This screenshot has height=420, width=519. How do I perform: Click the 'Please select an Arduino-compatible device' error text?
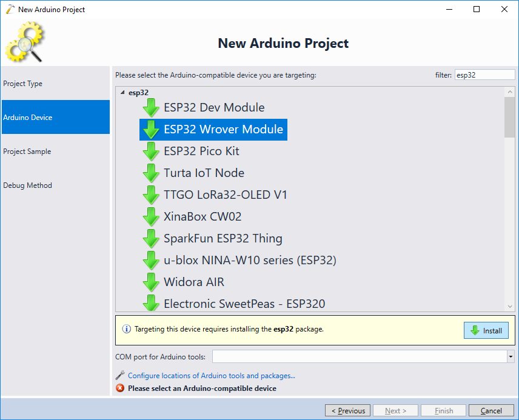pyautogui.click(x=202, y=388)
